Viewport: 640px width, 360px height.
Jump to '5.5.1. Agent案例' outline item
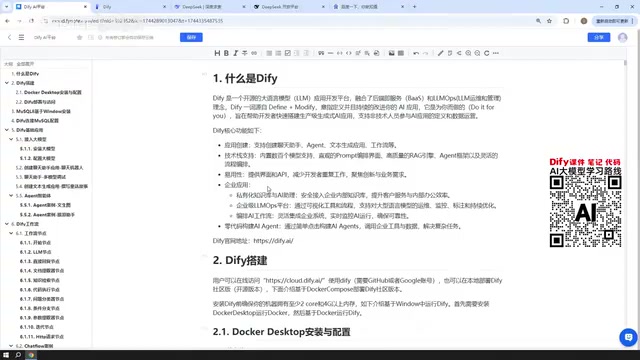pyautogui.click(x=45, y=205)
